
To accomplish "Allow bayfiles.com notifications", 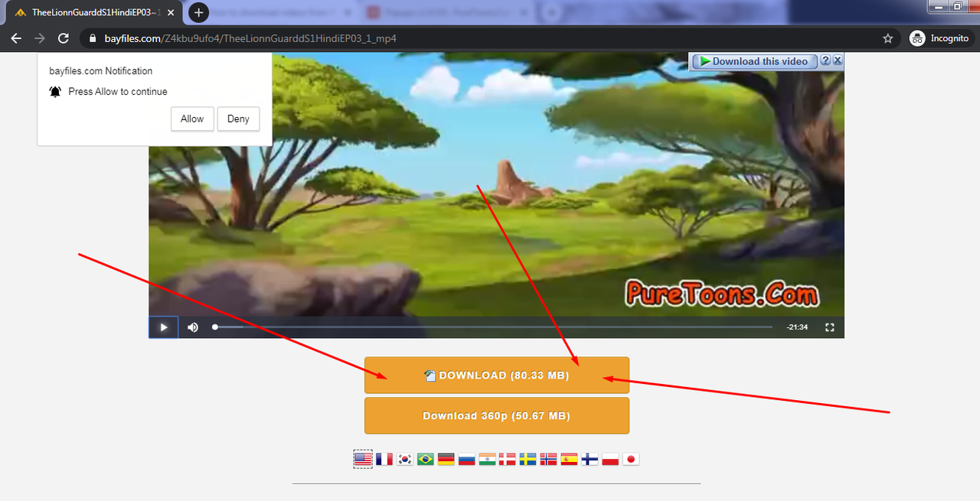I will click(x=192, y=119).
